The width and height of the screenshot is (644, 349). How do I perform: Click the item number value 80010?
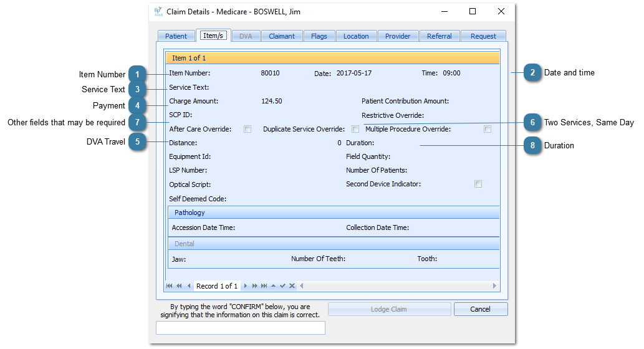tap(270, 73)
